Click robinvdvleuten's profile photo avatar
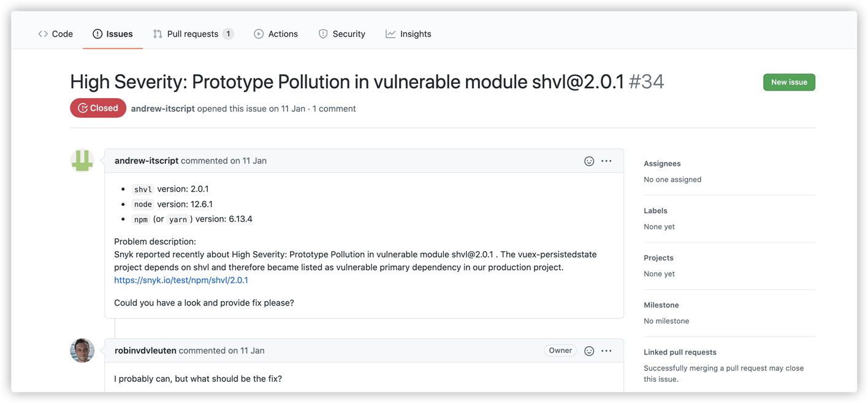The height and width of the screenshot is (403, 868). (82, 350)
